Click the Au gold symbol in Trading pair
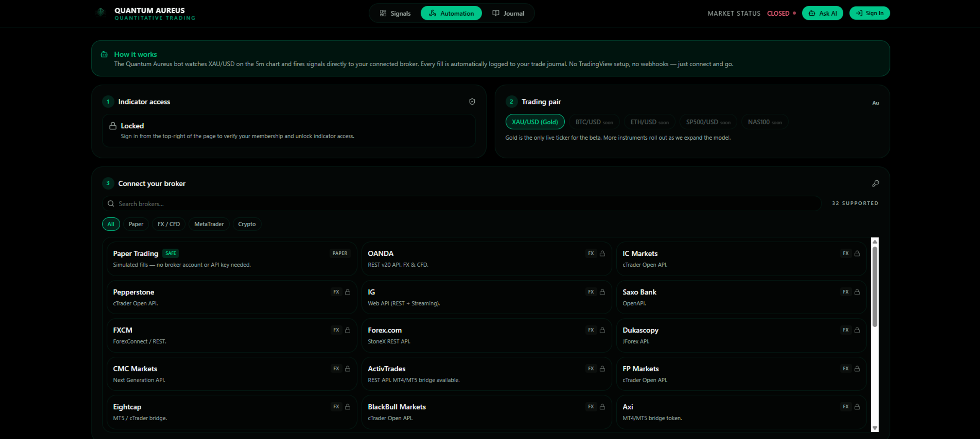Screen dimensions: 980x439 (x=875, y=103)
